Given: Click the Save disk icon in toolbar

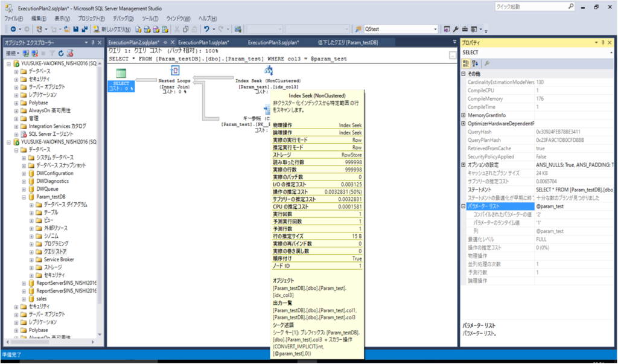Looking at the screenshot, I should click(x=75, y=29).
